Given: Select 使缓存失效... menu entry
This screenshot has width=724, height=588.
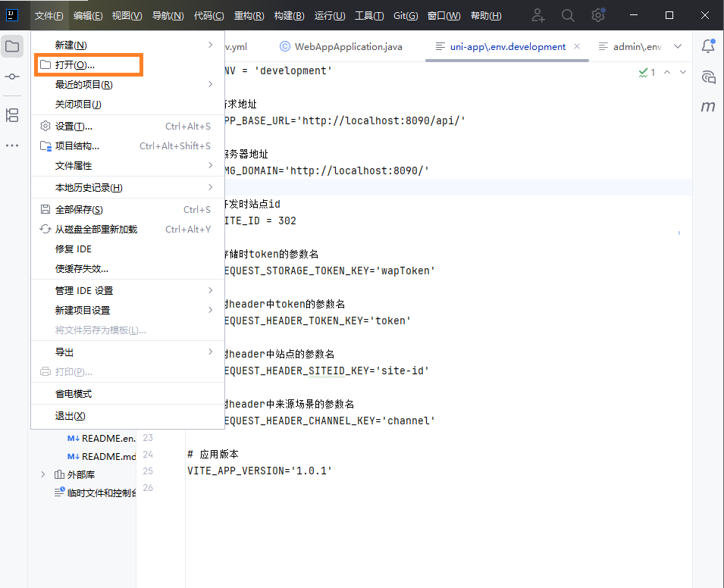Looking at the screenshot, I should point(82,268).
